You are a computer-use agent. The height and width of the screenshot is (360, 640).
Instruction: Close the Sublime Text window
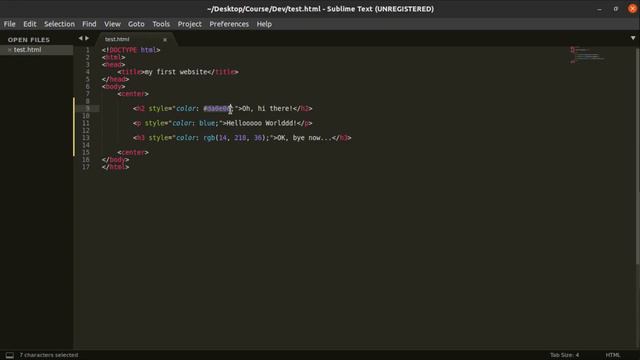click(x=632, y=9)
